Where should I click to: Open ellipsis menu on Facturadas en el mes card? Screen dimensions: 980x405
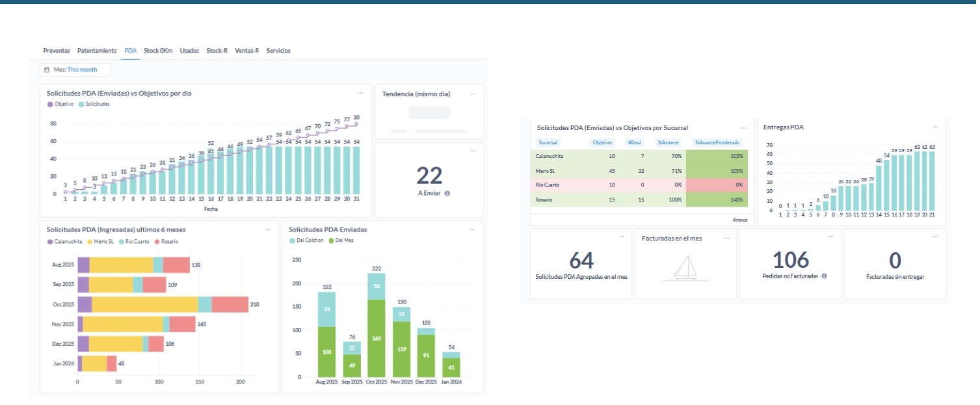tap(726, 237)
